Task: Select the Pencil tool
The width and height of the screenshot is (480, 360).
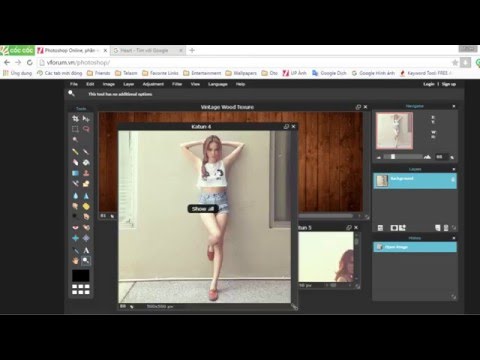Action: click(75, 152)
